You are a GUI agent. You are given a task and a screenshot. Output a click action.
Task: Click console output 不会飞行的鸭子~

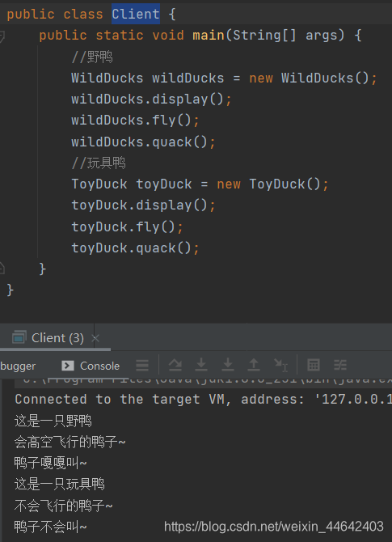click(64, 506)
